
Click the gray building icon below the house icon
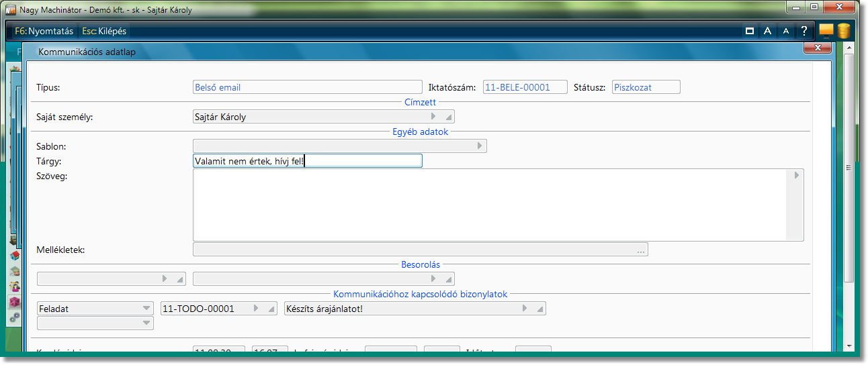click(14, 271)
